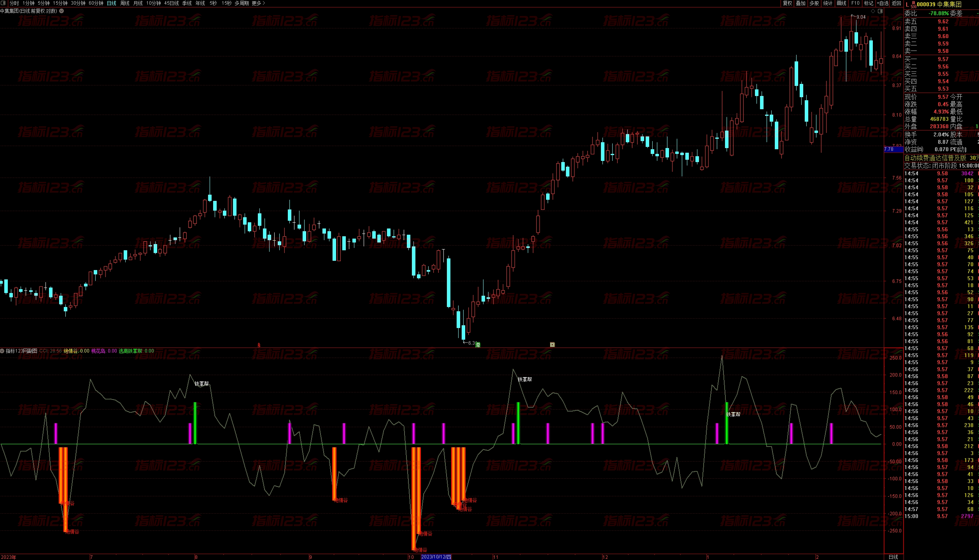Open the 多股 multi-stock view
979x560 pixels.
click(814, 3)
